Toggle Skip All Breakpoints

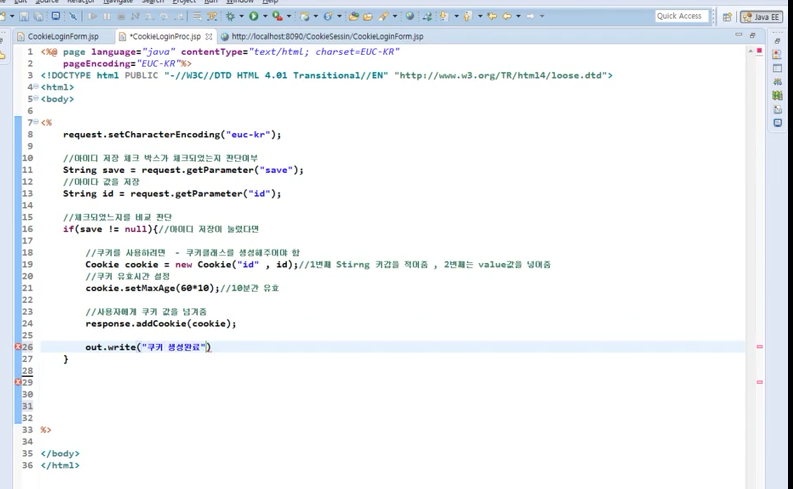pyautogui.click(x=73, y=16)
